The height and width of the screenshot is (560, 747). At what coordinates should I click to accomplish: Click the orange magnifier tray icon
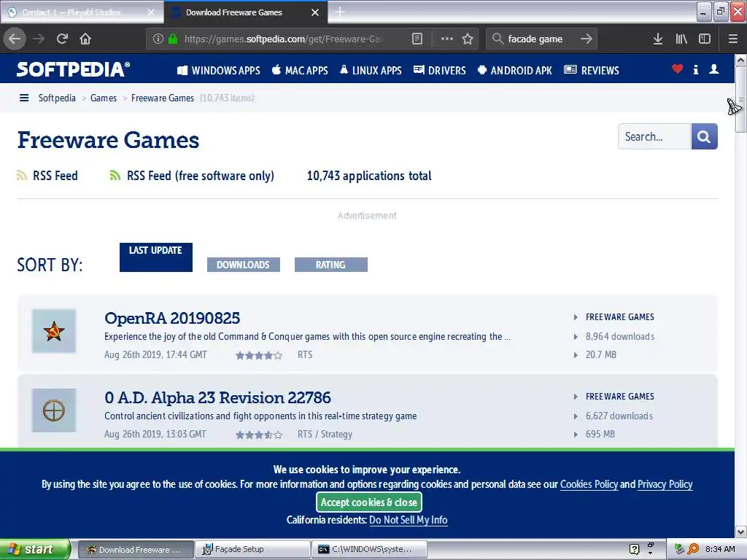pos(693,549)
